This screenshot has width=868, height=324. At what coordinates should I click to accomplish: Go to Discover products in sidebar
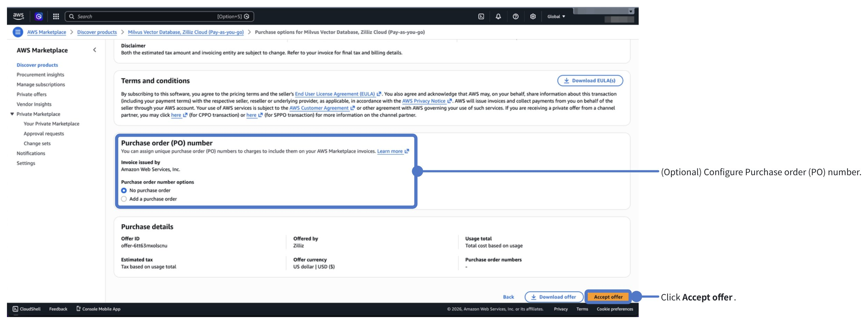pos(37,65)
